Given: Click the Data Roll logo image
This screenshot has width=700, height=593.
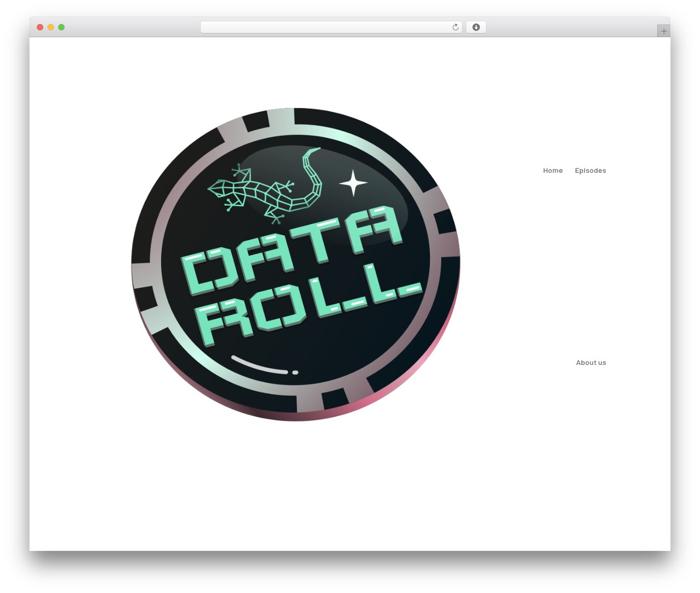Looking at the screenshot, I should click(x=296, y=265).
